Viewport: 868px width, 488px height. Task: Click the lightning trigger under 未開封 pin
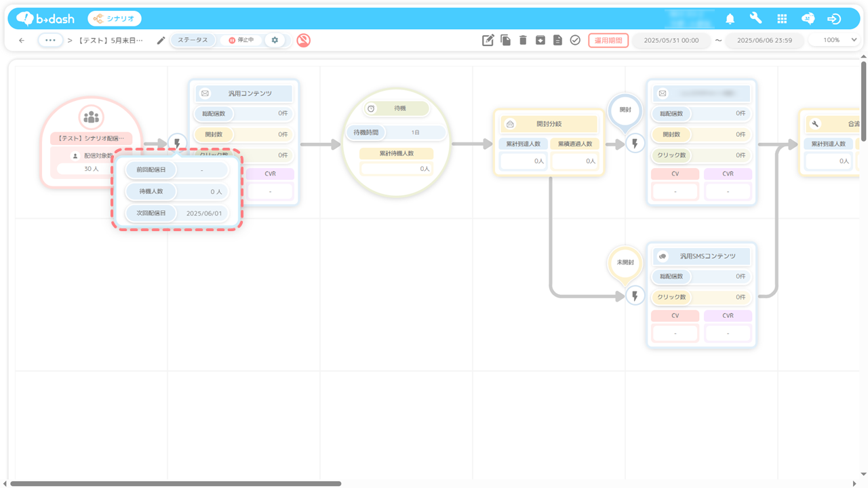tap(635, 296)
